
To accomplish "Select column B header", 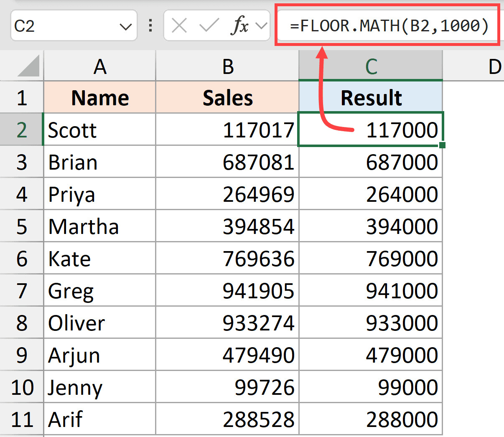I will (x=228, y=66).
